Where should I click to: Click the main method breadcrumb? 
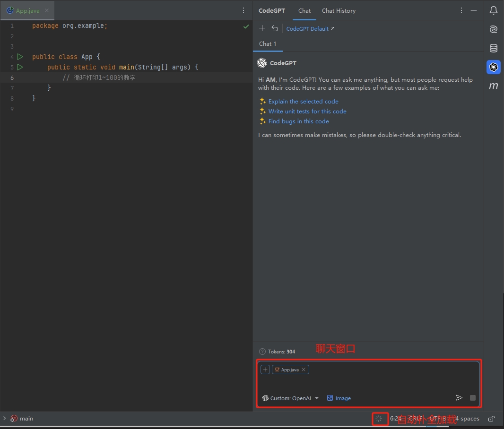point(22,419)
